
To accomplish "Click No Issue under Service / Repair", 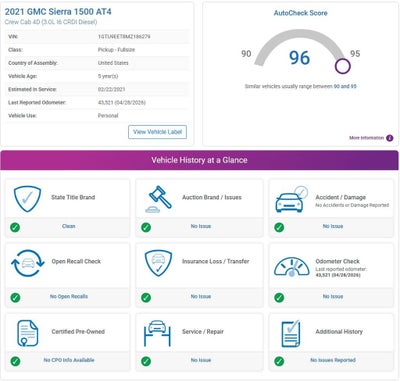I will point(201,360).
